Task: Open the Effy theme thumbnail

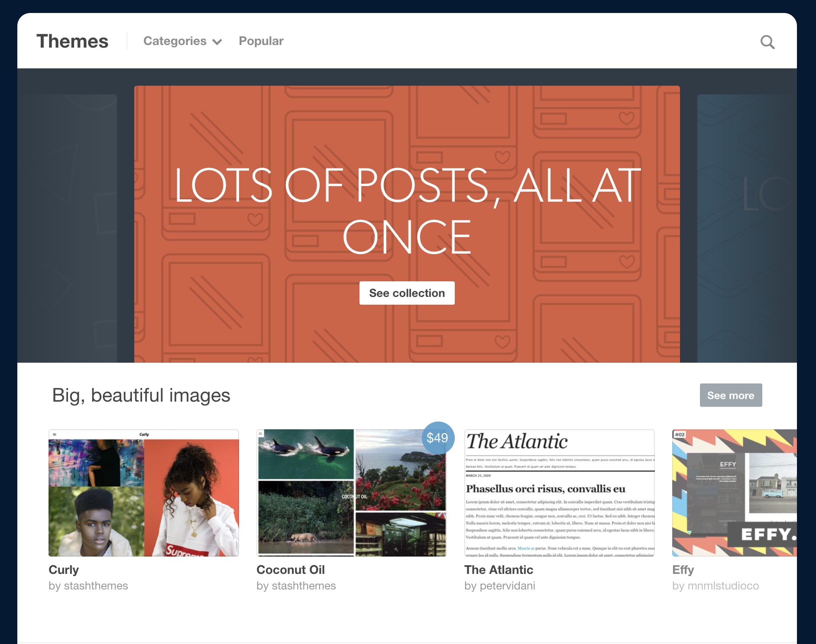Action: point(734,493)
